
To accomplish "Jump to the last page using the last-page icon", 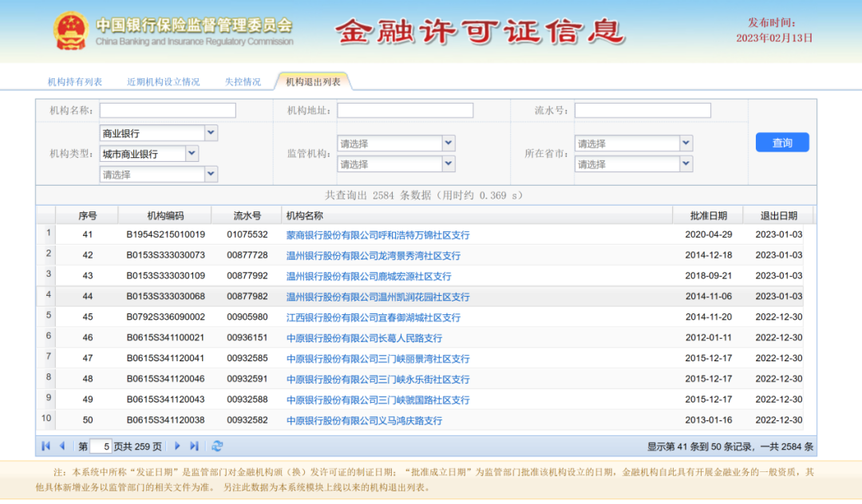I will click(194, 445).
